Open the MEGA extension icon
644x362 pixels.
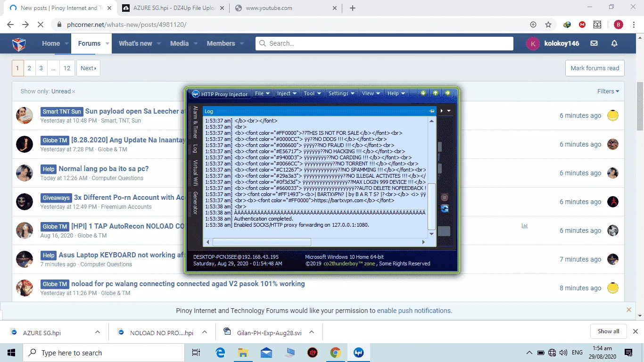(582, 25)
